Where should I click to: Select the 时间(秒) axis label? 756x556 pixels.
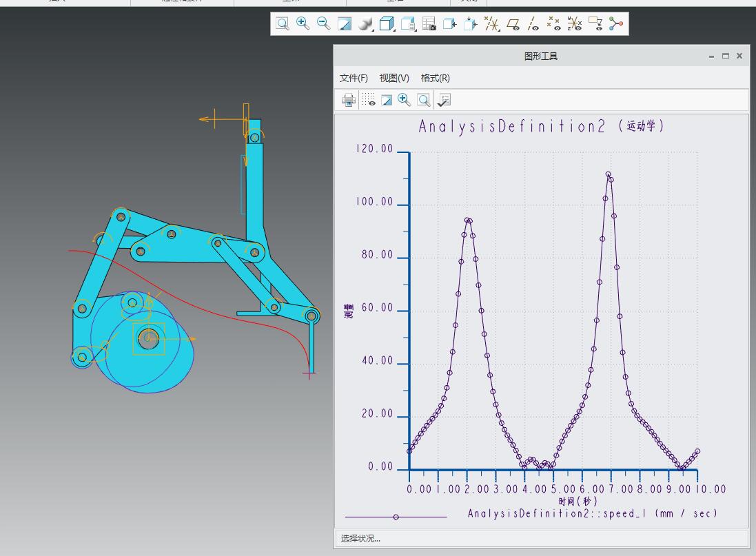578,502
